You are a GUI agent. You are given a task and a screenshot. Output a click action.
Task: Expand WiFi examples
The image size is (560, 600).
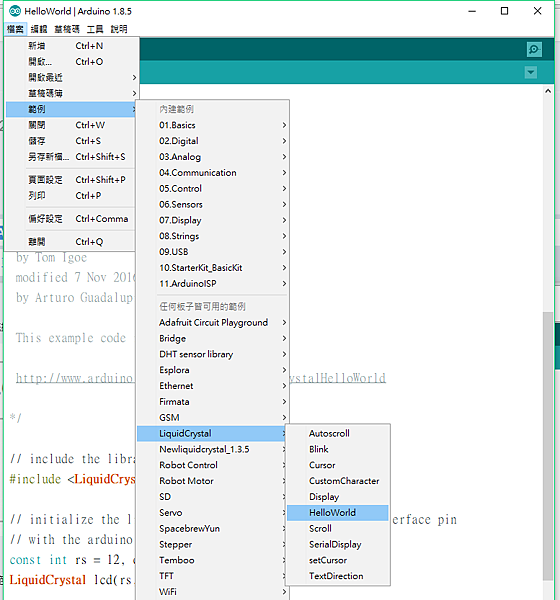212,592
